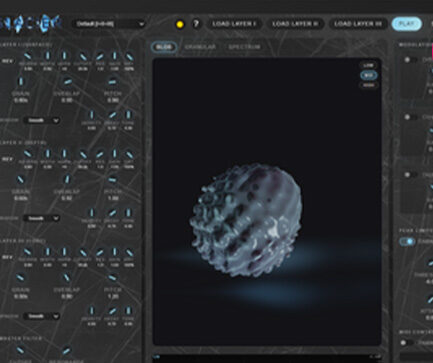This screenshot has height=363, width=433.
Task: Click Layer III PITCH knob
Action: point(113,278)
